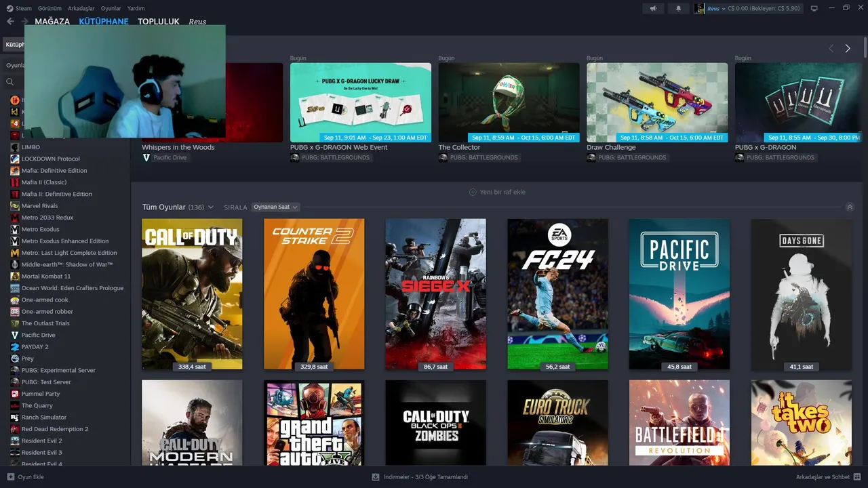Open the Counter-Strike 2 game cover

point(314,294)
